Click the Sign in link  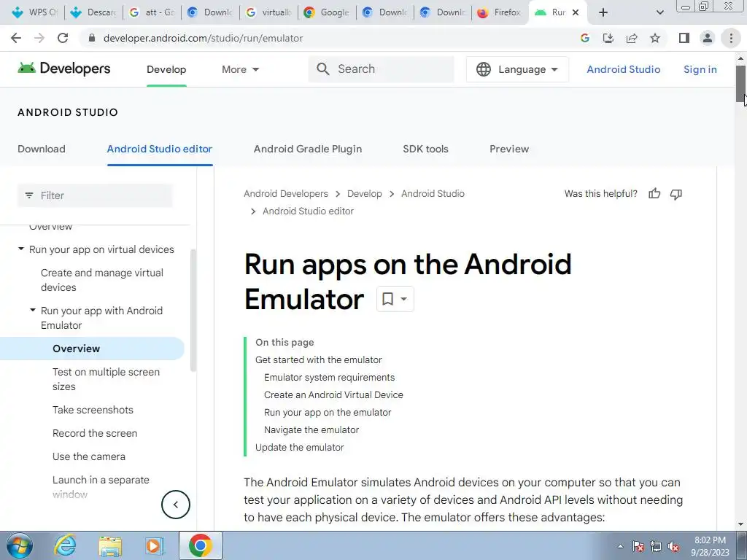700,69
